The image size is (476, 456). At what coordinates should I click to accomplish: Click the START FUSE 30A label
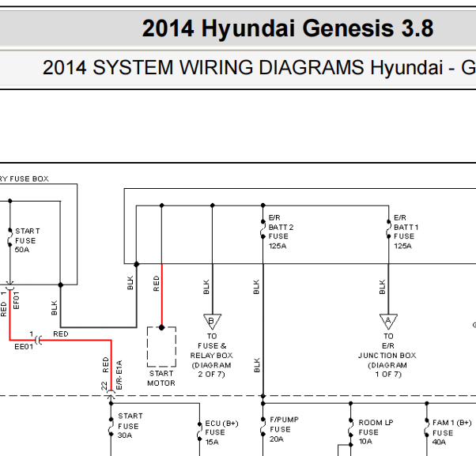click(130, 426)
